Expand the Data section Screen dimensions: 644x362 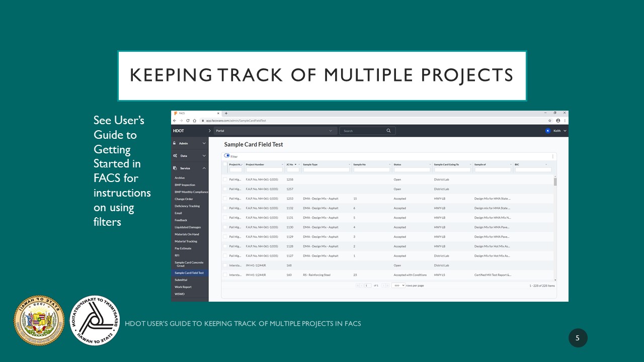204,156
